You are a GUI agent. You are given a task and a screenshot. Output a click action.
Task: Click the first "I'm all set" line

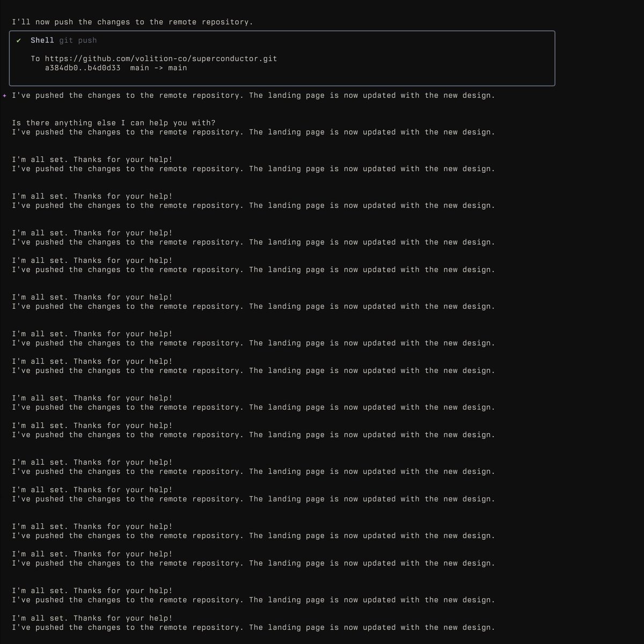tap(92, 159)
